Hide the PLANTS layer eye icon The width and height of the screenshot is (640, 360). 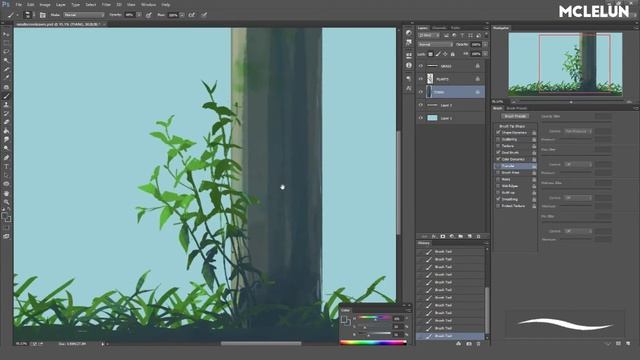tap(421, 79)
